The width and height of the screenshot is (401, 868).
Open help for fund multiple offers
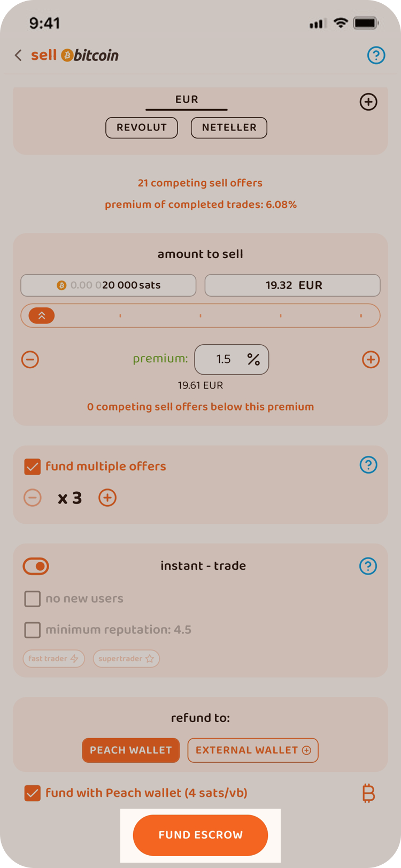368,464
